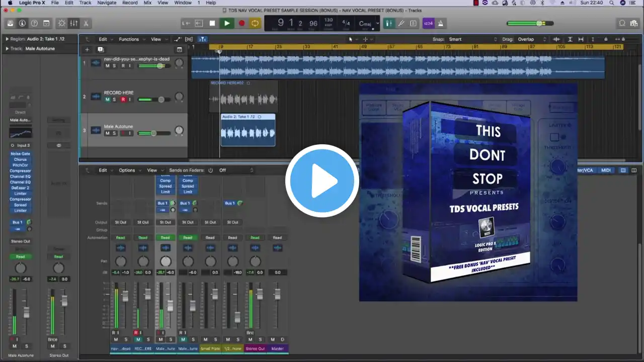Toggle the Show Flex icon
The image size is (644, 362).
[x=189, y=39]
